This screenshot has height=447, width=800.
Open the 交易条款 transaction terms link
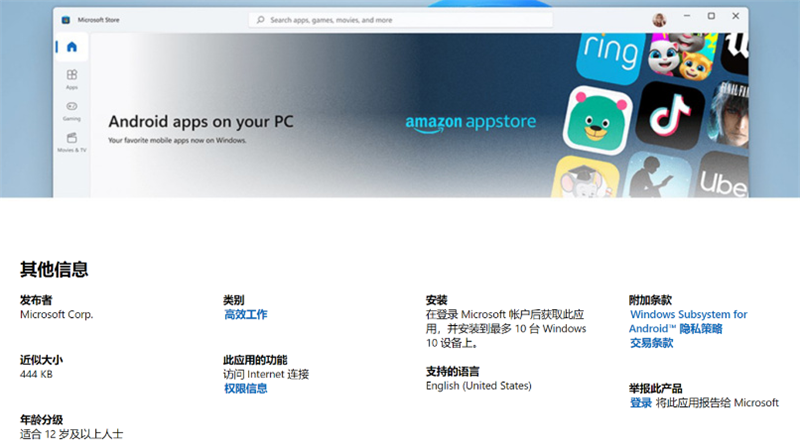tap(652, 343)
